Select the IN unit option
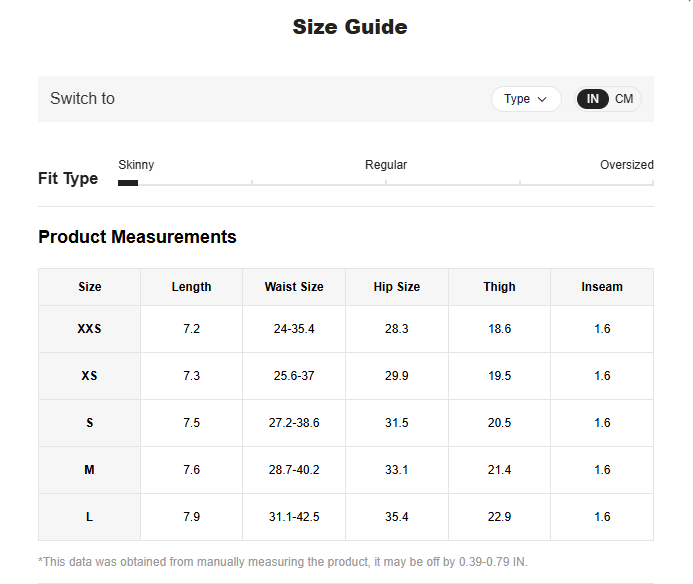The height and width of the screenshot is (584, 693). (593, 99)
